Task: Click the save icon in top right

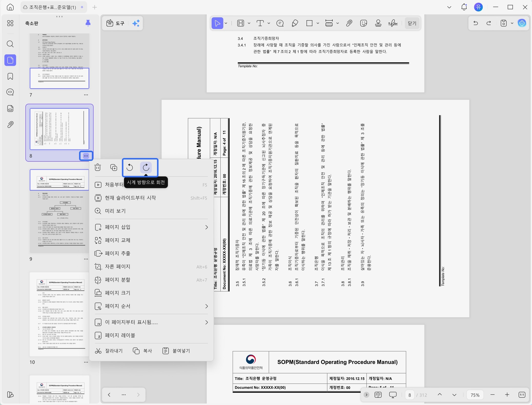Action: click(504, 23)
